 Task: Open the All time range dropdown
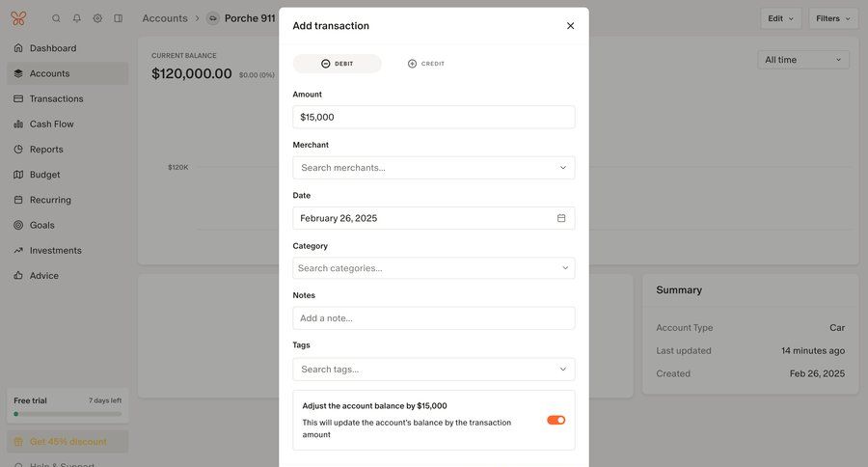(x=803, y=60)
